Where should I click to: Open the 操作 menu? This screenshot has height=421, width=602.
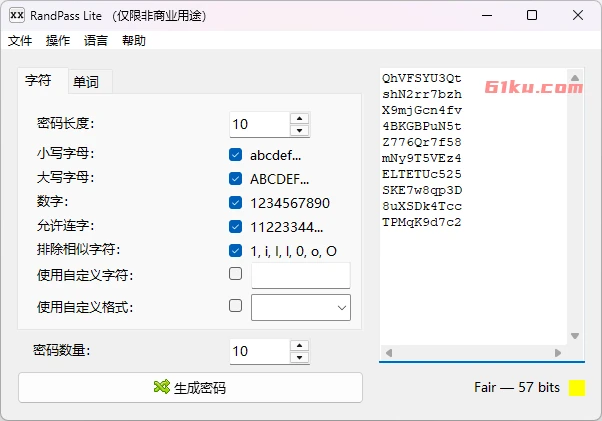coord(58,40)
